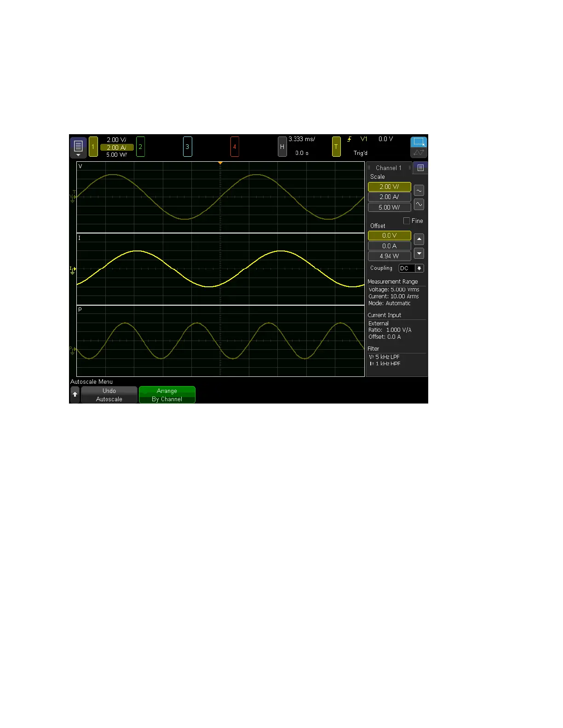Raise offset with up arrow button

coord(419,239)
